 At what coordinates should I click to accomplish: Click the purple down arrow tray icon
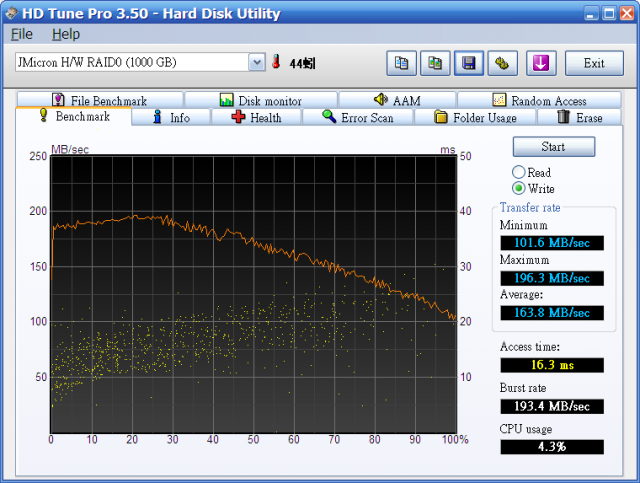[x=541, y=63]
